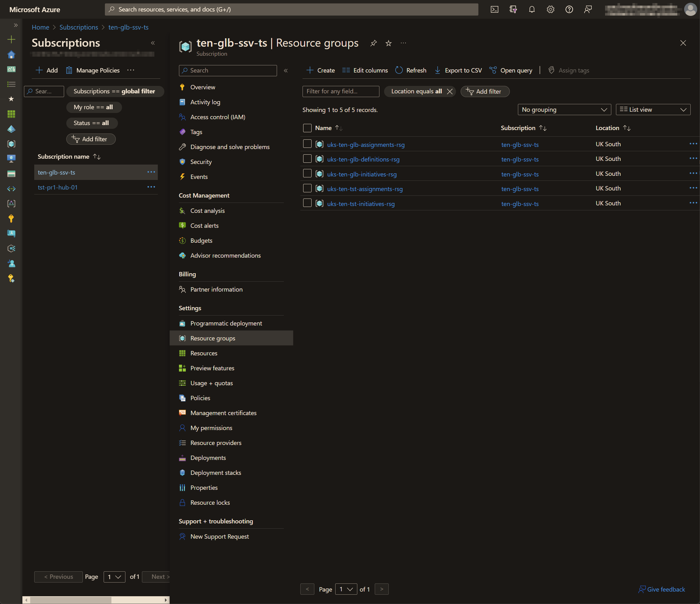Export the list to CSV
The image size is (700, 604).
click(x=458, y=70)
